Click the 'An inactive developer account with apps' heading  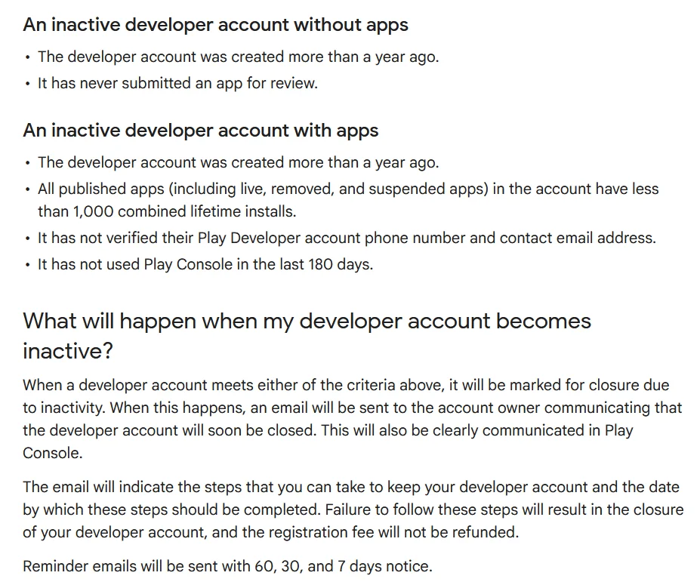point(200,131)
